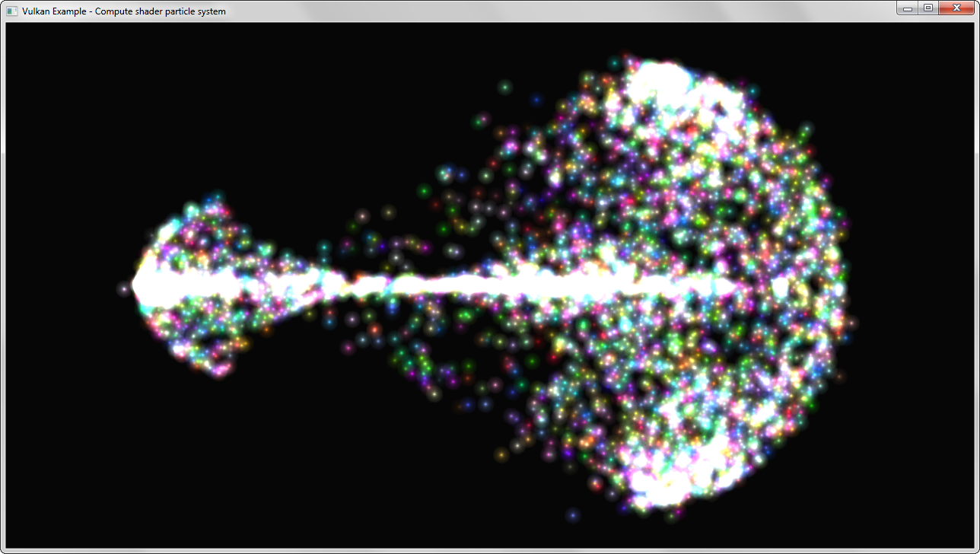Click the left tip of the white beam
This screenshot has height=554, width=980.
(139, 285)
